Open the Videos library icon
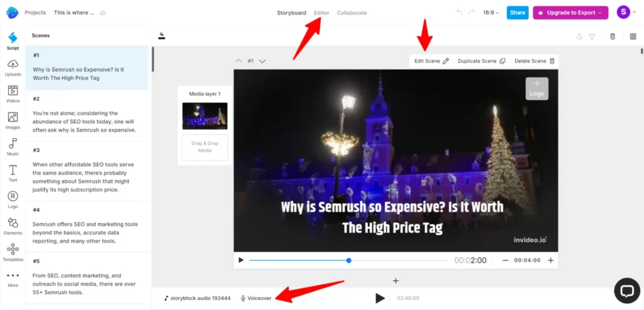The width and height of the screenshot is (644, 310). tap(13, 94)
